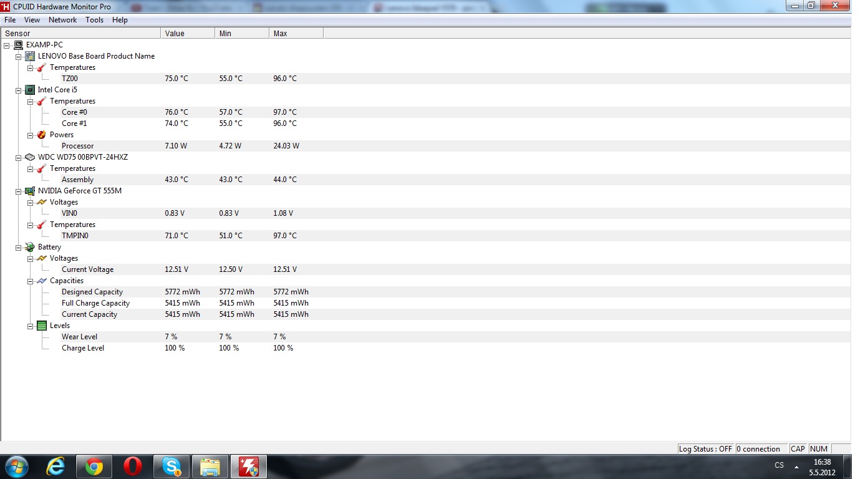868x479 pixels.
Task: Open Skype from the taskbar
Action: pos(171,466)
